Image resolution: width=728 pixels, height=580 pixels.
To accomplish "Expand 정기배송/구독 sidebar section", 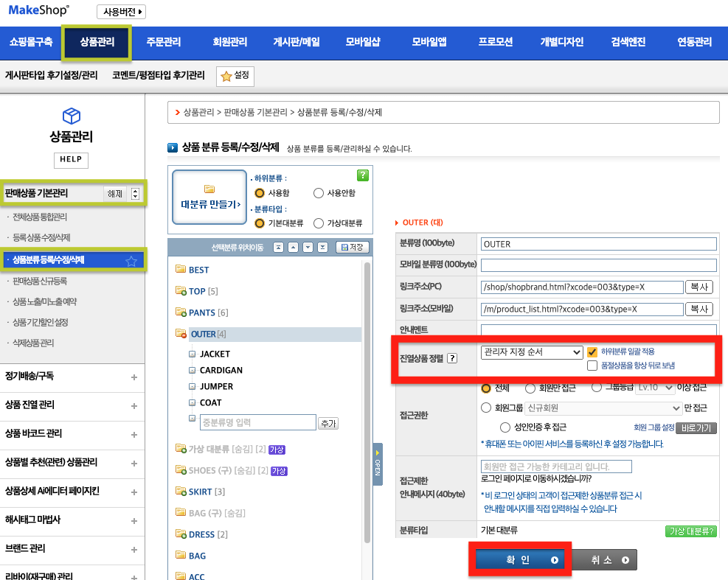I will pos(134,377).
